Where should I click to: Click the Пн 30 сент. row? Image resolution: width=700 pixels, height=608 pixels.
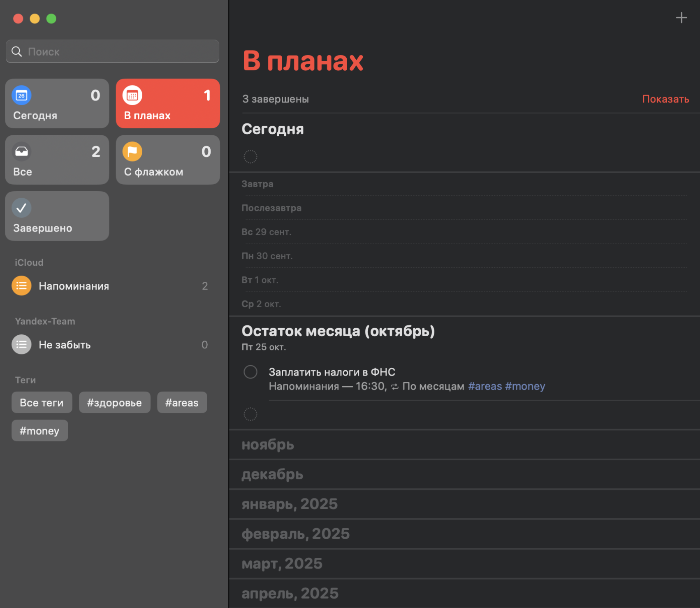(464, 256)
